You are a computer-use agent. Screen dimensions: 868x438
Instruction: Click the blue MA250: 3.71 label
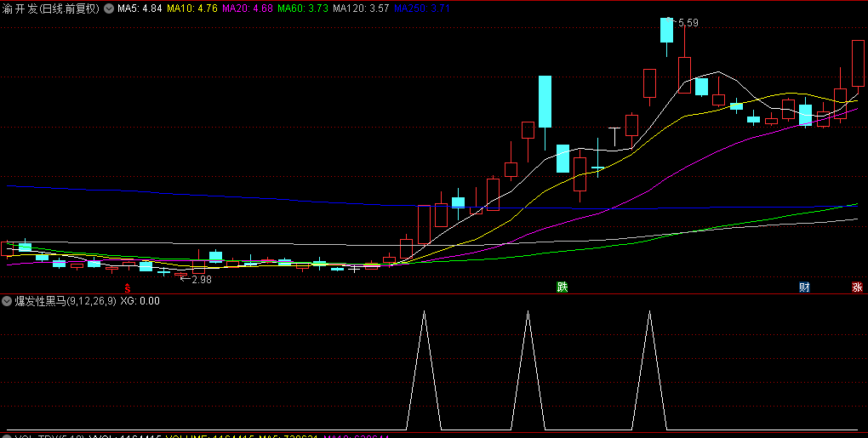click(x=422, y=9)
